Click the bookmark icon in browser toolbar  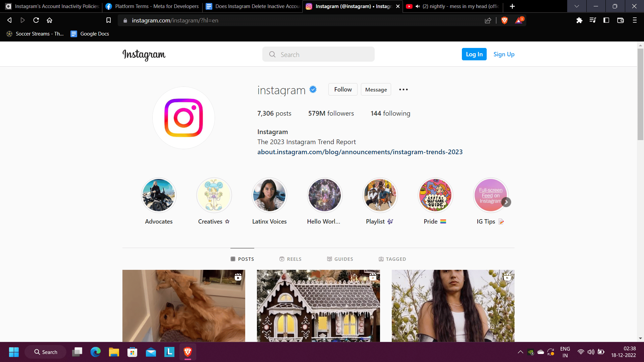[108, 20]
